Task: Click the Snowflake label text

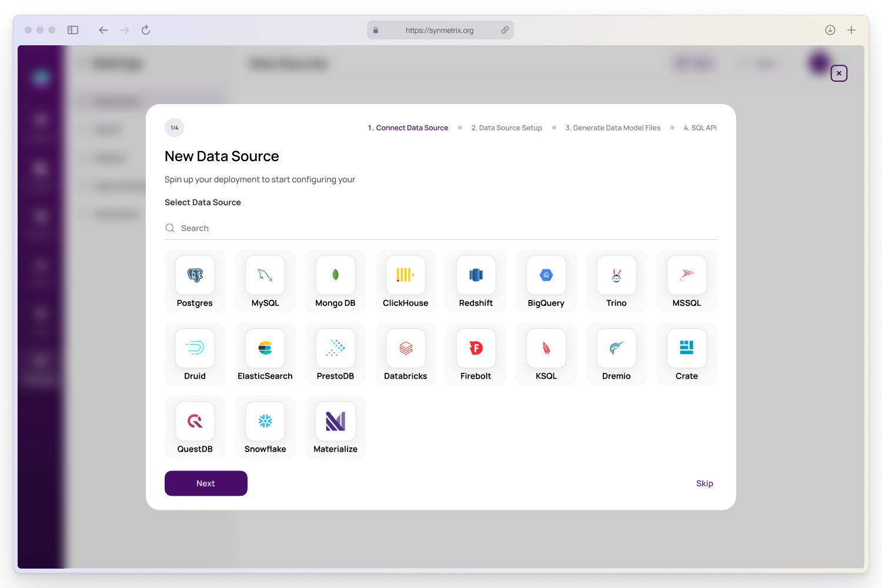Action: click(x=265, y=449)
